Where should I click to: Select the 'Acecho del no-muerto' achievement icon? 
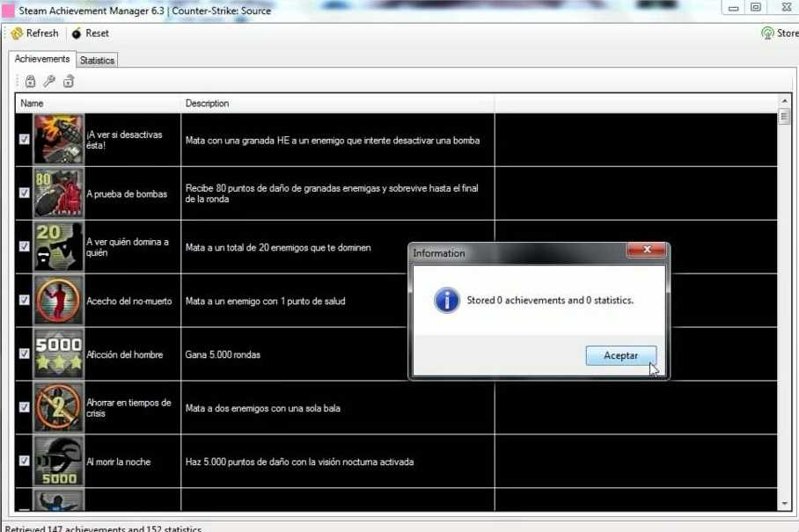click(58, 300)
